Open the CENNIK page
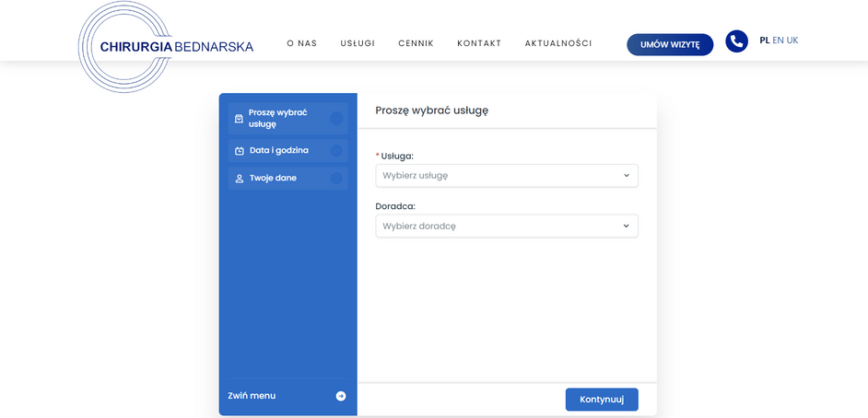Image resolution: width=868 pixels, height=418 pixels. (x=416, y=44)
